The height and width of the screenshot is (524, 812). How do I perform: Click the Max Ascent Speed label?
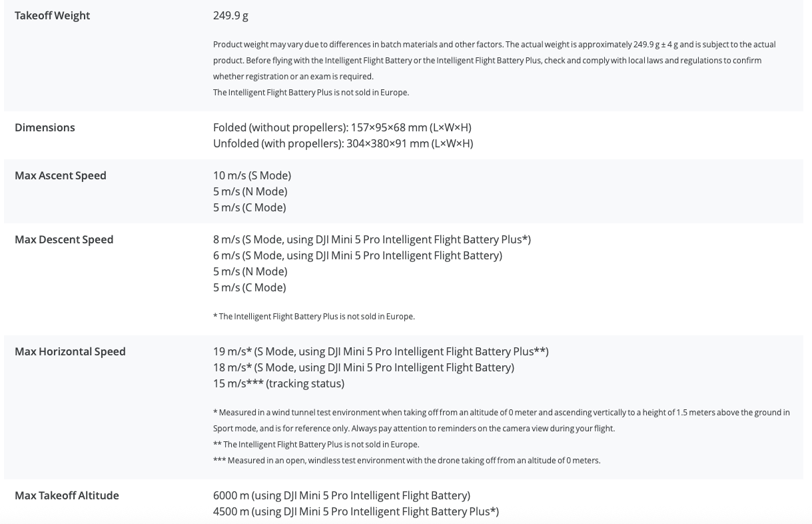61,175
